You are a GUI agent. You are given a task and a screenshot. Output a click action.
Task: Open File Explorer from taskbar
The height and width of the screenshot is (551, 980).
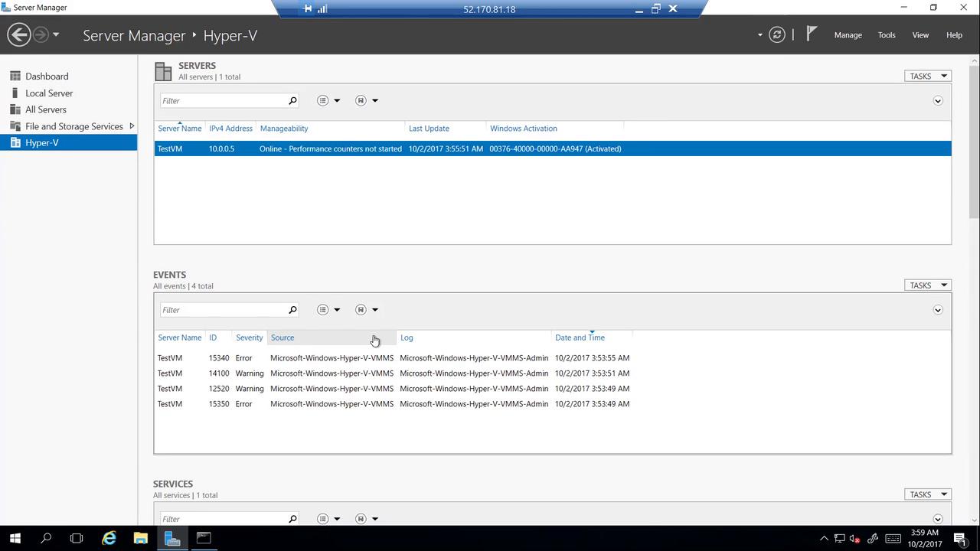tap(140, 538)
